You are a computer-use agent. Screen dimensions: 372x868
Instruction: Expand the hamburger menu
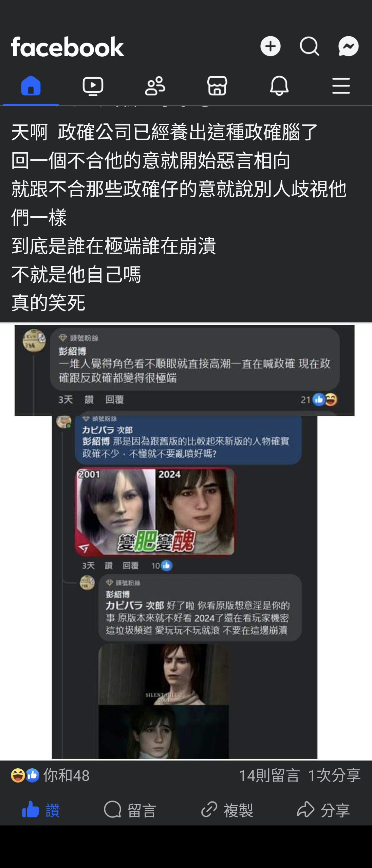[x=341, y=86]
